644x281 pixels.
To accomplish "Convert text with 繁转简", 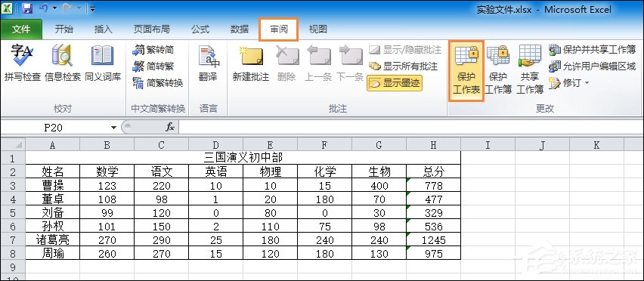I will 153,50.
